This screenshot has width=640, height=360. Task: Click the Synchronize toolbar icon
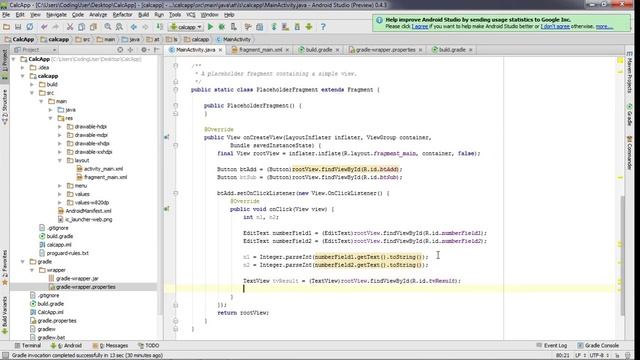[30, 27]
